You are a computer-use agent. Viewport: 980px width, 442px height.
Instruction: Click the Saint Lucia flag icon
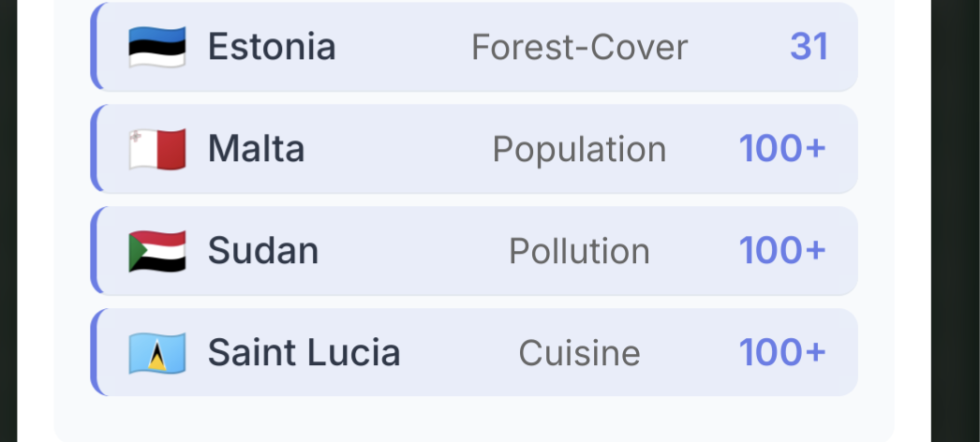[x=157, y=353]
